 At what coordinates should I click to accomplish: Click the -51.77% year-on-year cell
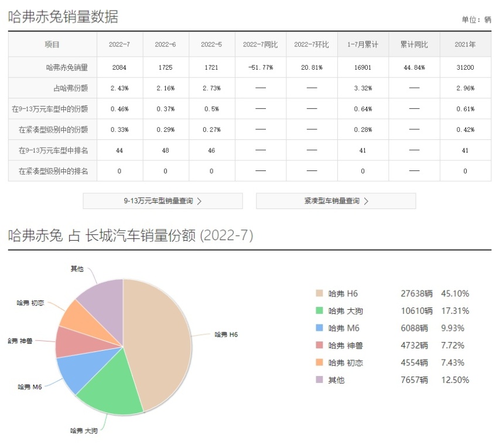click(261, 67)
